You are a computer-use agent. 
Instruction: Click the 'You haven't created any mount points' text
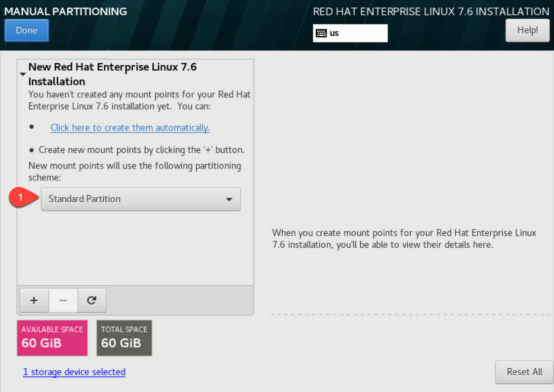(139, 100)
